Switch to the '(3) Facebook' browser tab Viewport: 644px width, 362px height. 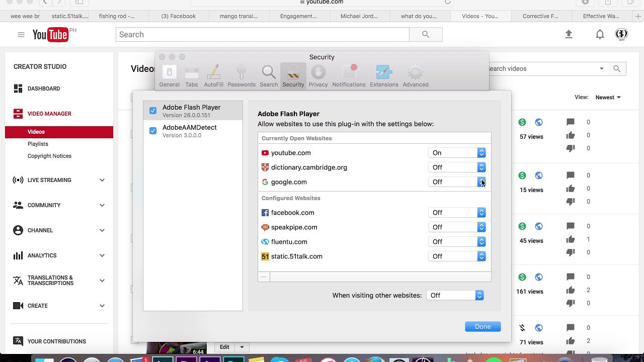click(x=179, y=16)
